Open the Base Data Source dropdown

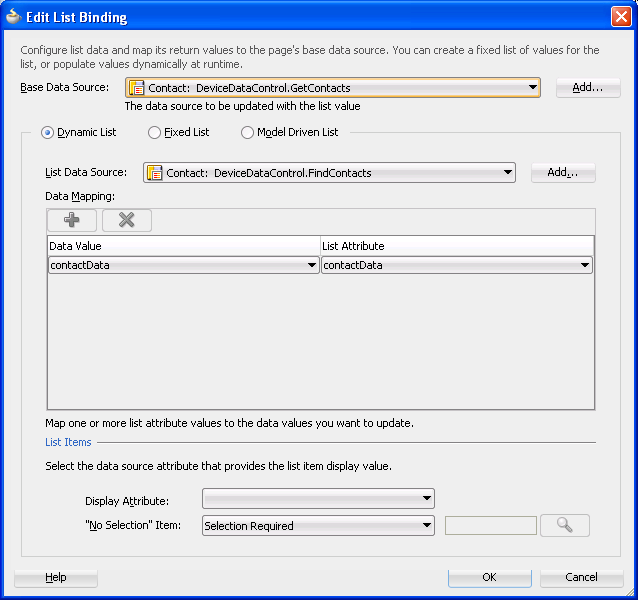[x=333, y=87]
